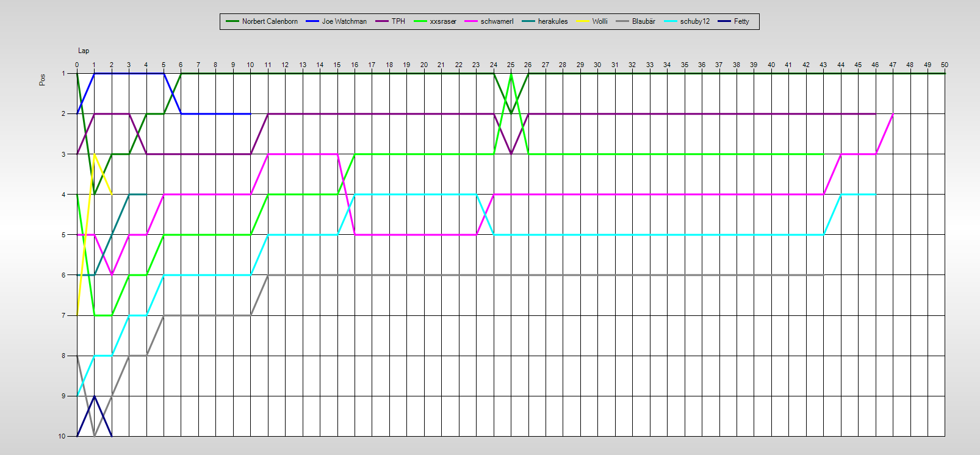This screenshot has width=980, height=455.
Task: Click the blue Joe Watchman legend color line
Action: [312, 21]
